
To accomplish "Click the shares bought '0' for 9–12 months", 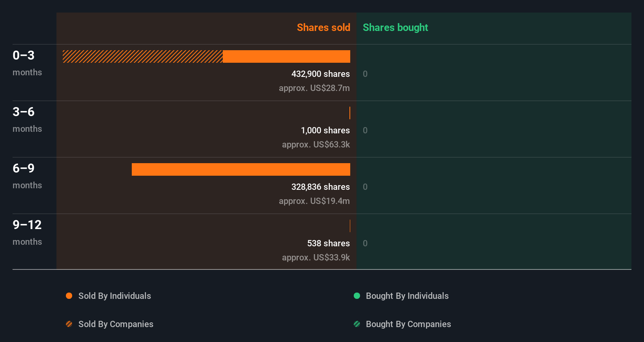I will click(365, 244).
